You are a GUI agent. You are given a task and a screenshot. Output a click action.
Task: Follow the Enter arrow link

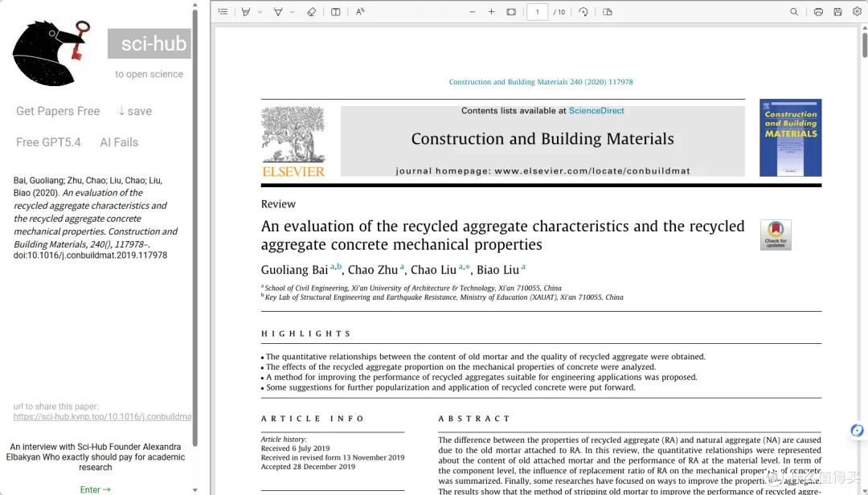click(x=95, y=489)
